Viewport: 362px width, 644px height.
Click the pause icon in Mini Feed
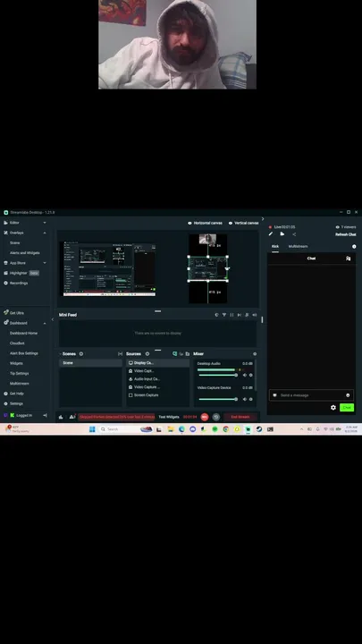pyautogui.click(x=232, y=315)
